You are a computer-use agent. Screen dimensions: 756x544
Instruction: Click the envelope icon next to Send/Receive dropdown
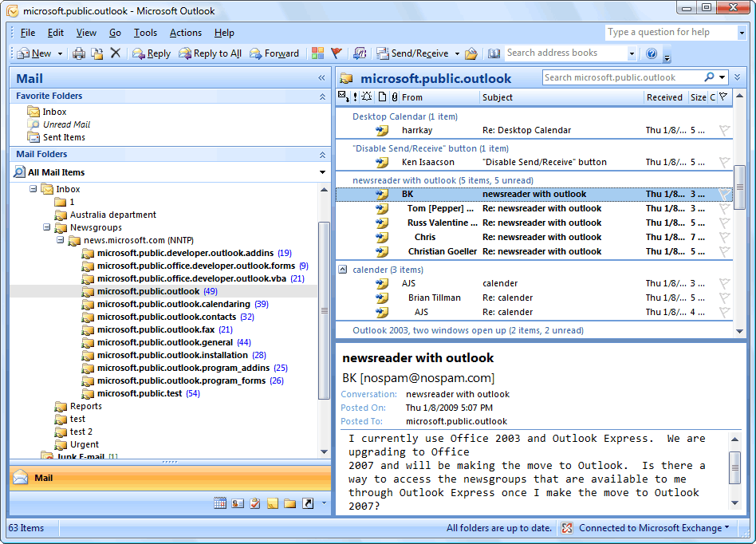(x=471, y=53)
